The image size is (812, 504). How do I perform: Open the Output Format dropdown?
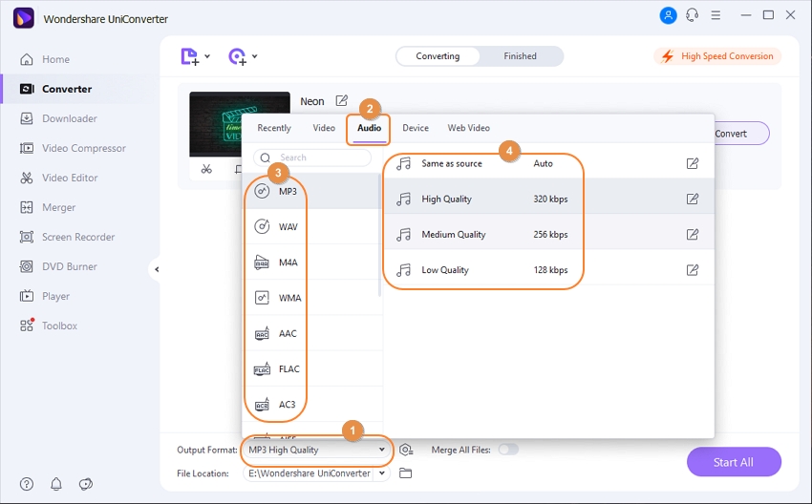[x=317, y=450]
